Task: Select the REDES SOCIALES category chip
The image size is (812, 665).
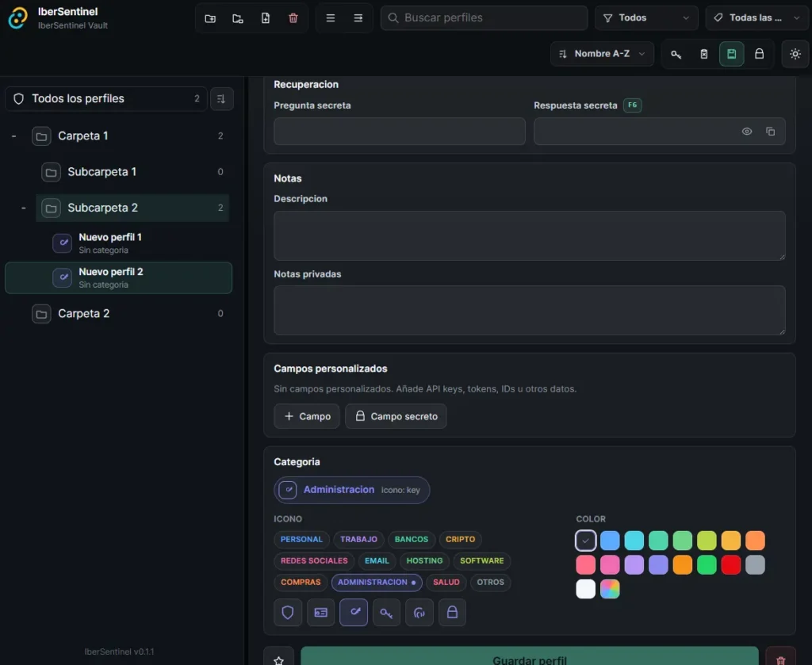Action: pos(314,561)
